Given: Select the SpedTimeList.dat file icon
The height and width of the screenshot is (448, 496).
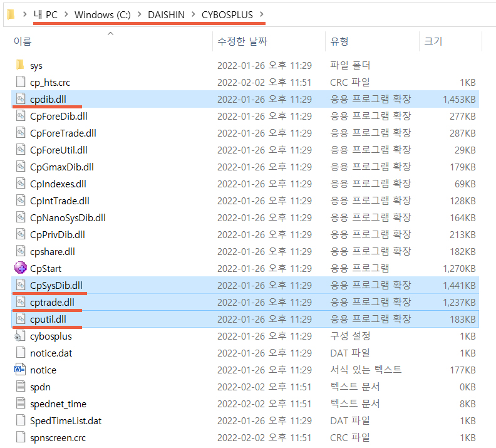Looking at the screenshot, I should point(21,420).
